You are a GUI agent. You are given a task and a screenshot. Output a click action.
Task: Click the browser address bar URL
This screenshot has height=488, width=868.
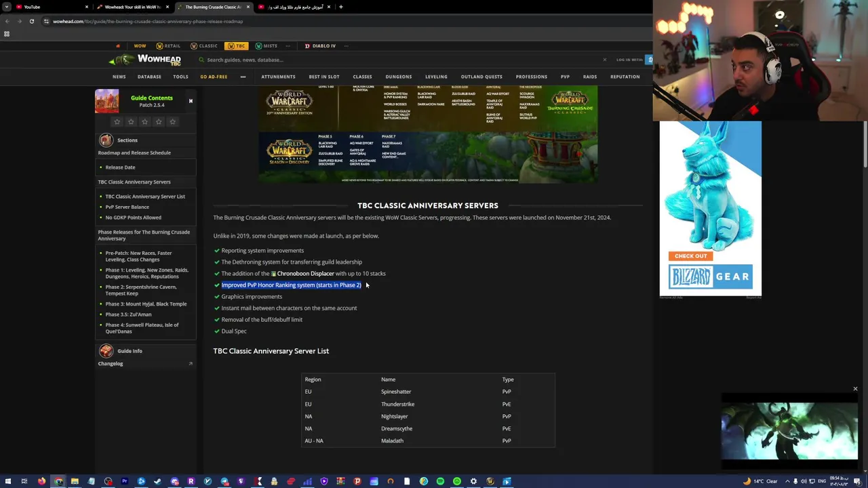click(x=148, y=21)
